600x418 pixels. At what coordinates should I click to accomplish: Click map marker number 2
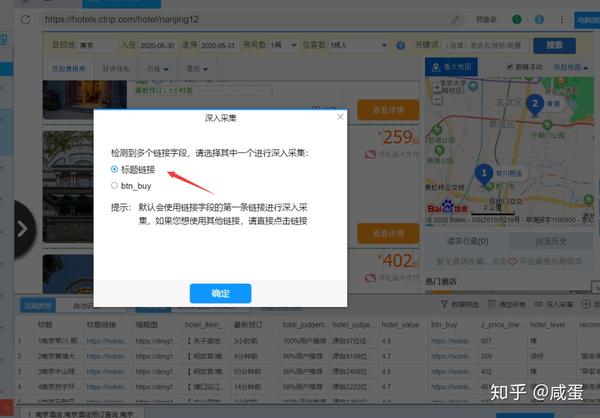[535, 104]
